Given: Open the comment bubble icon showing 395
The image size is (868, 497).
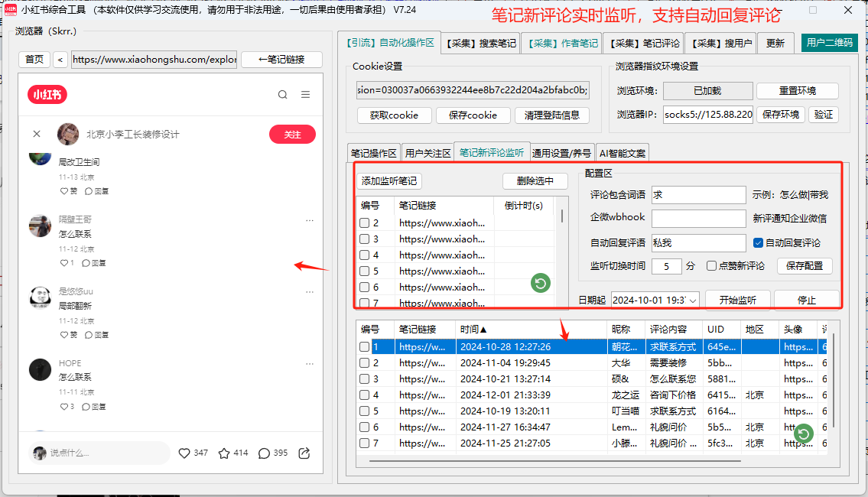Looking at the screenshot, I should [265, 453].
